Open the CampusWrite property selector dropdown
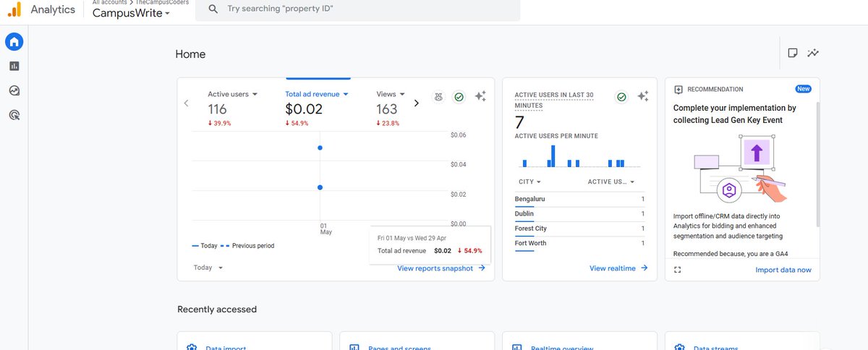Screen dimensions: 868x350 point(132,13)
